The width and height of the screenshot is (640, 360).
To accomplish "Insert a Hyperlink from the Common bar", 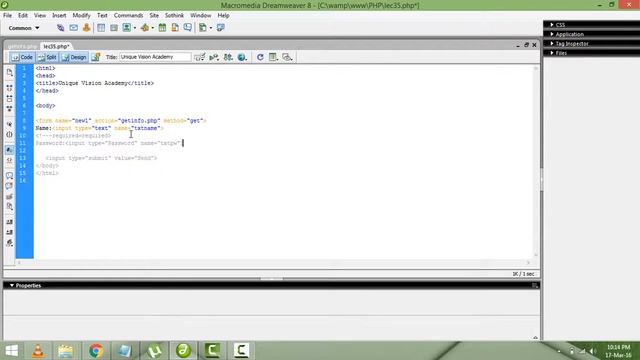I will coord(60,28).
